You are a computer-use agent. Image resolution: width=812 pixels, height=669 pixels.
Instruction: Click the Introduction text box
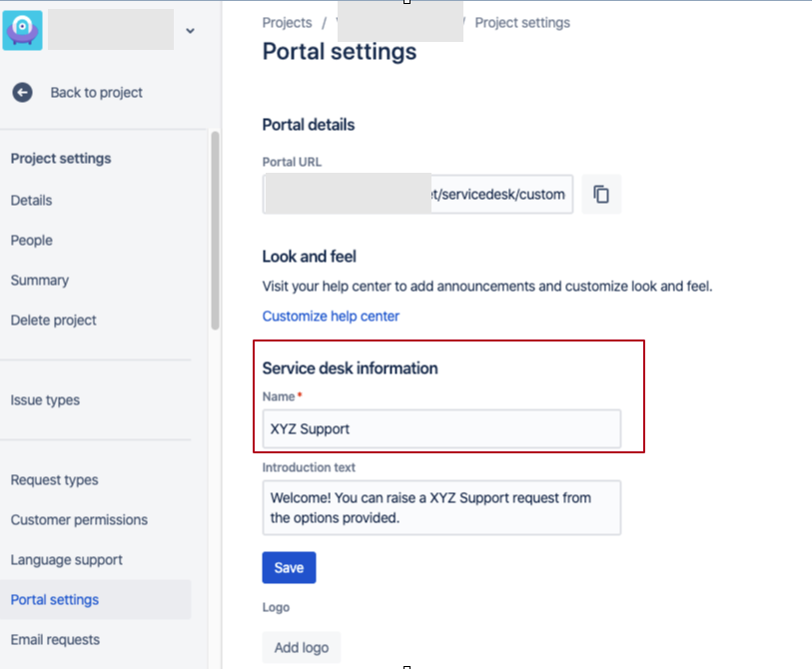point(441,507)
